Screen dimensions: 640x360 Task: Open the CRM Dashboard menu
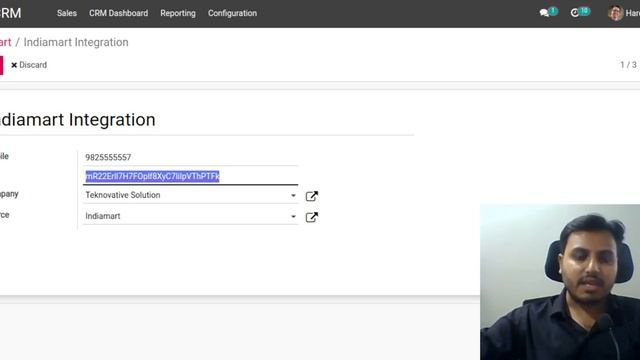118,13
